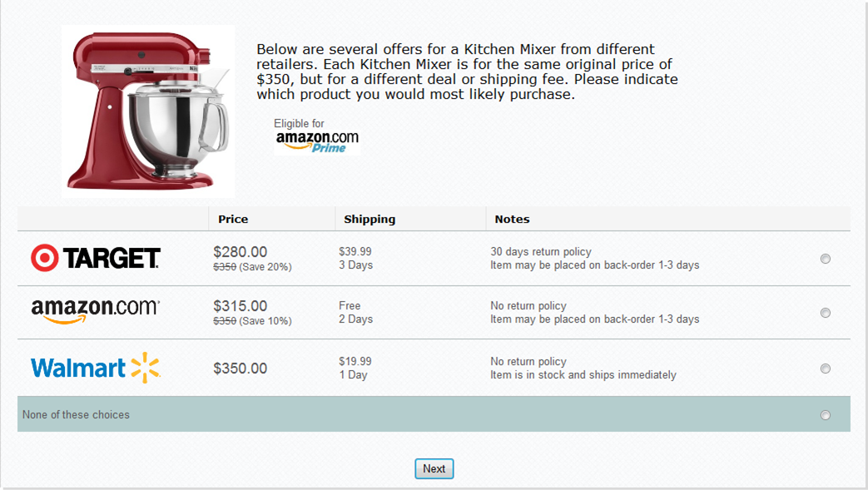Click the None of these choices label

[x=76, y=414]
